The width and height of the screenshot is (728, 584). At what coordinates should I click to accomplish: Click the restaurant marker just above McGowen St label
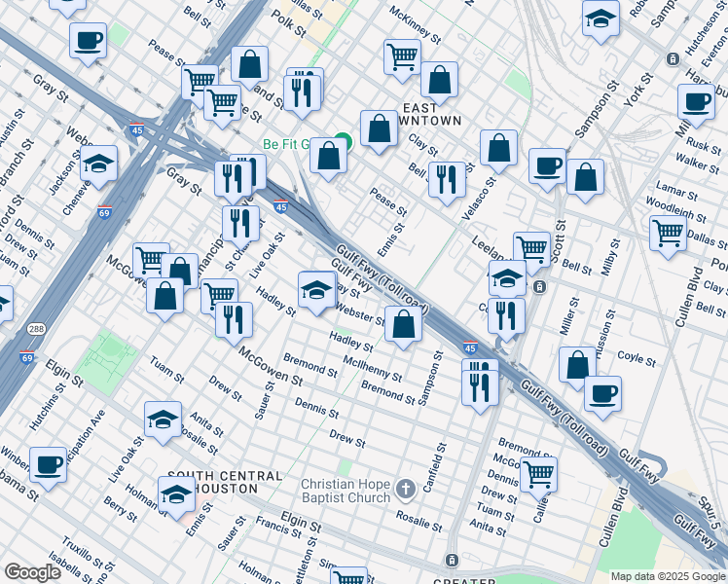click(234, 321)
